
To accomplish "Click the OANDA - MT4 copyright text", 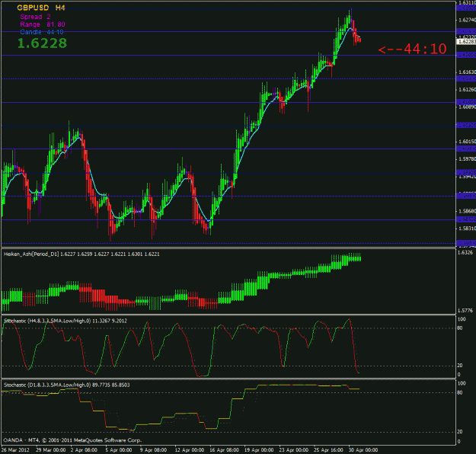I will click(x=72, y=440).
